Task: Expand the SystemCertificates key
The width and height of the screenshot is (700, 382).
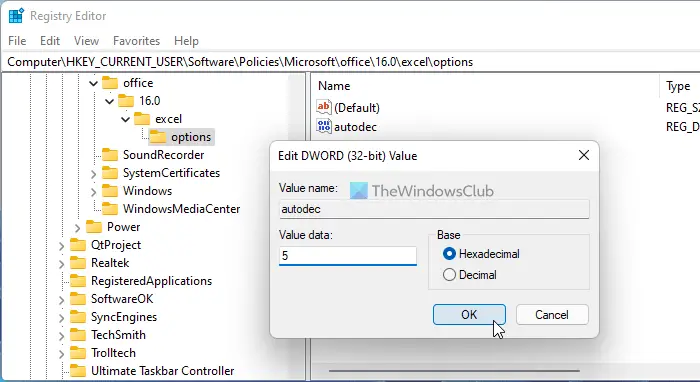Action: point(93,174)
